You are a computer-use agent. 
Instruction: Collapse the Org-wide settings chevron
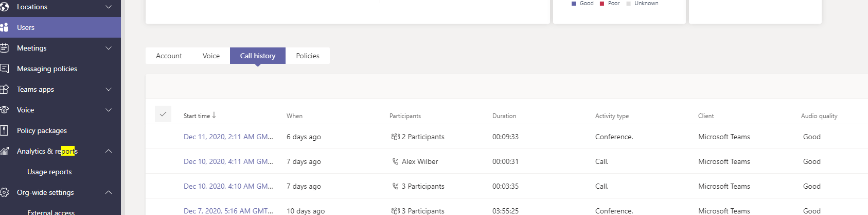[109, 192]
